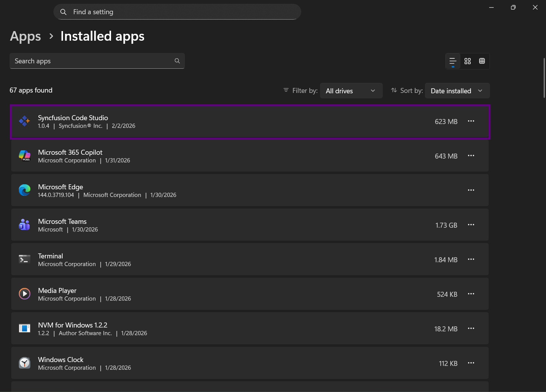Click the NVM for Windows 1.2.2 title
546x392 pixels.
73,325
